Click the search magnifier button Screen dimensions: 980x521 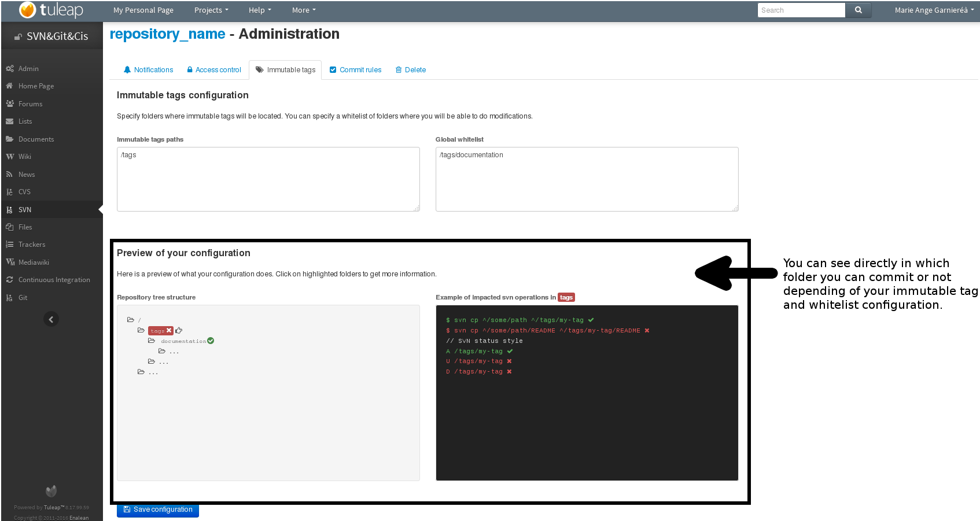tap(859, 10)
